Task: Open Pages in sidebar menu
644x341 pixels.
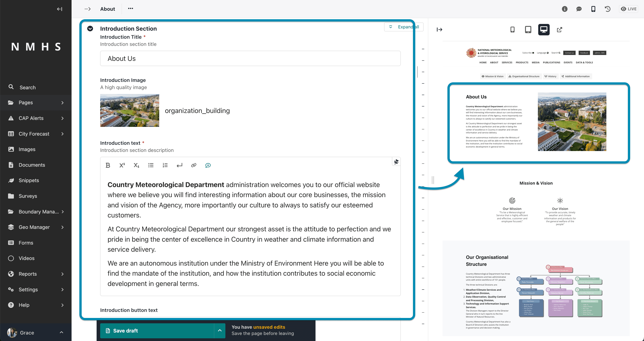Action: pyautogui.click(x=36, y=102)
